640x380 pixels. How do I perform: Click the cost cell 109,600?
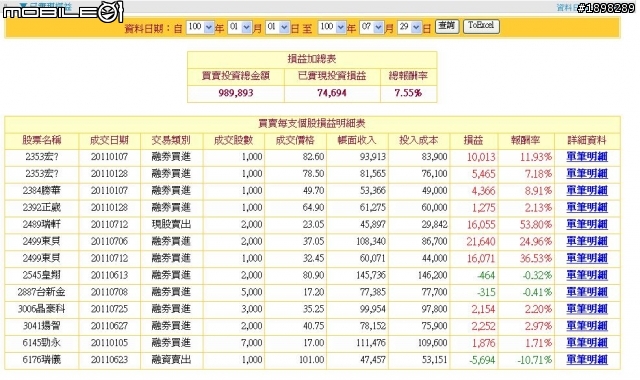[x=433, y=343]
